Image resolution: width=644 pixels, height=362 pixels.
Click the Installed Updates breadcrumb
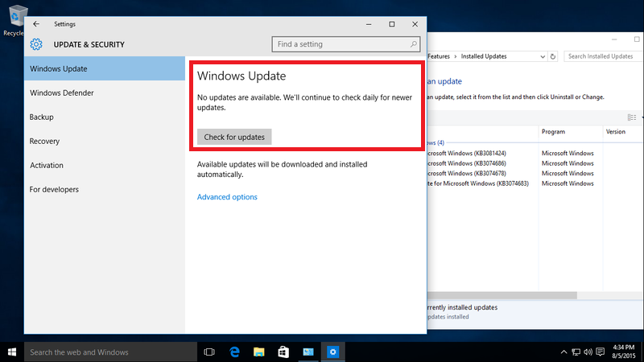tap(484, 56)
